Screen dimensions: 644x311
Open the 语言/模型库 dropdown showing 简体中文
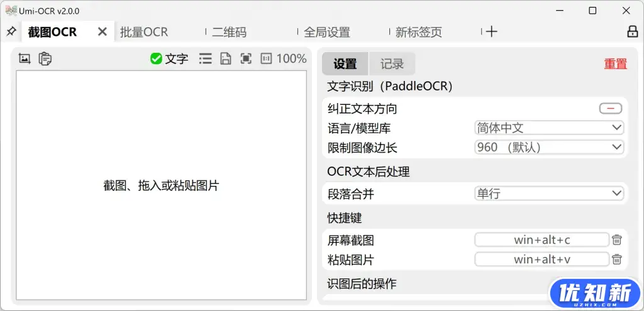click(x=549, y=128)
